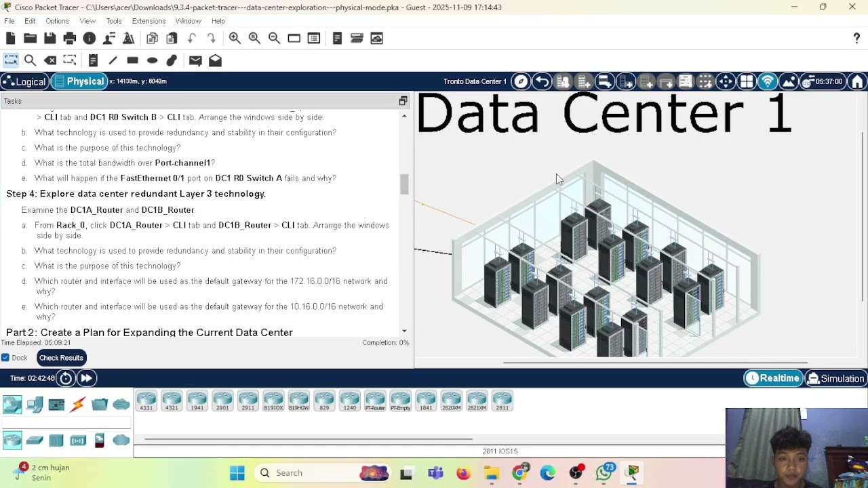The image size is (868, 488).
Task: Open the environment time 05:37:00 control
Action: coord(823,82)
